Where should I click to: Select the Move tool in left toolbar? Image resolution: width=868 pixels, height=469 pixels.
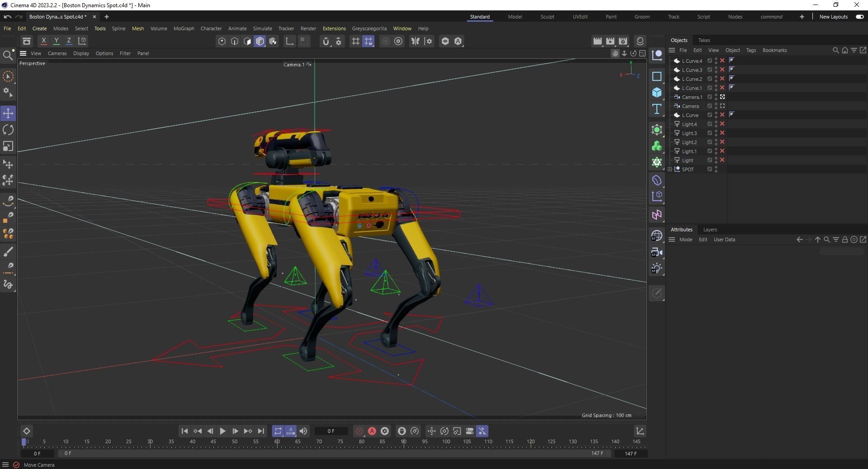[8, 113]
